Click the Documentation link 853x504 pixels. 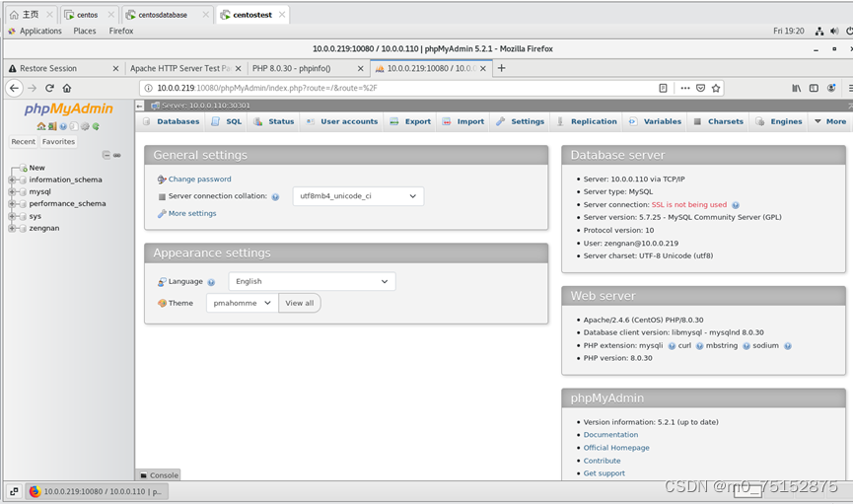(611, 434)
